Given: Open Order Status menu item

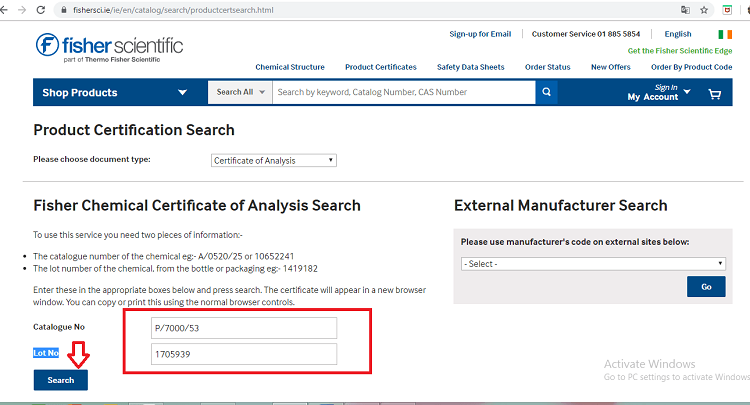Looking at the screenshot, I should 548,67.
